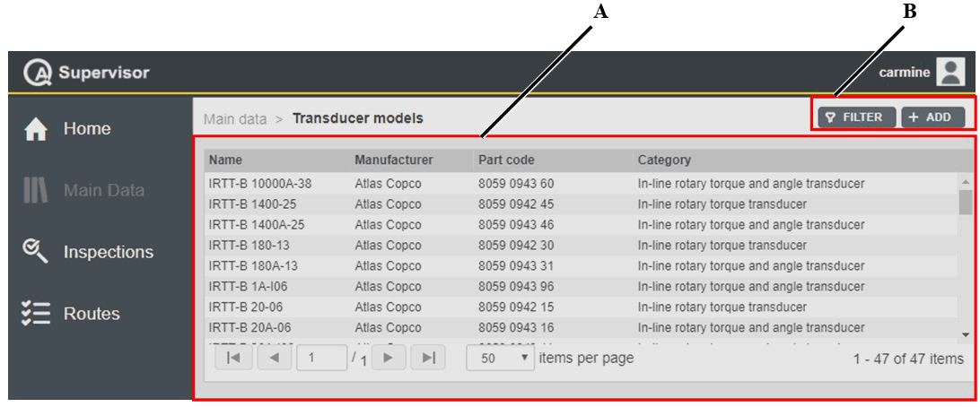Click the Supervisor logo icon
Viewport: 980px width, 407px height.
(39, 73)
